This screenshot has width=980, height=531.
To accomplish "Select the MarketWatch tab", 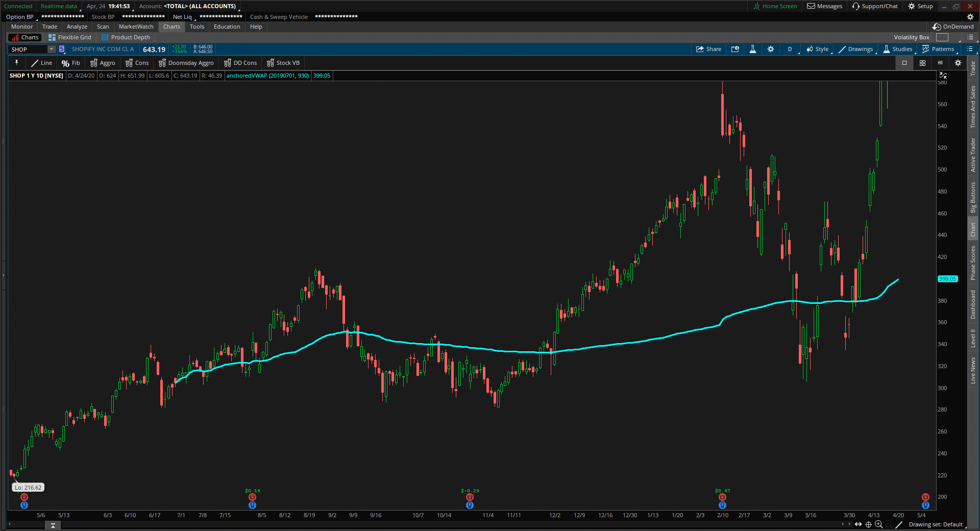I will (136, 27).
